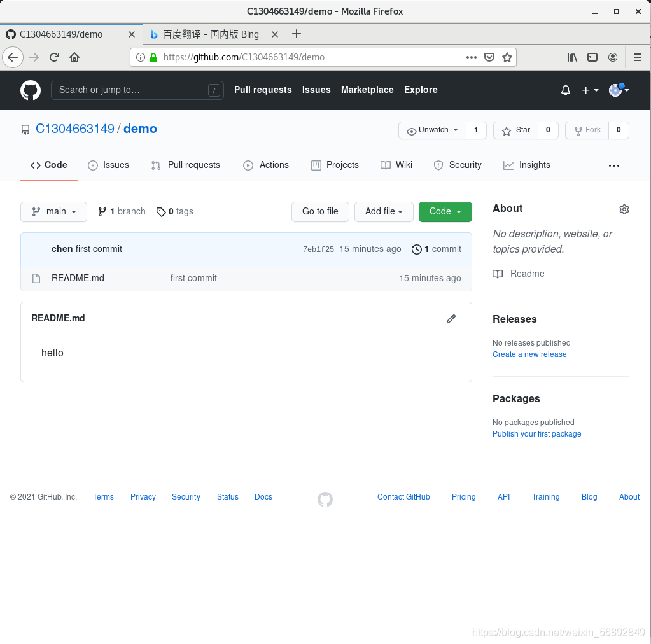
Task: Switch to the Bing translation tab
Action: [214, 34]
